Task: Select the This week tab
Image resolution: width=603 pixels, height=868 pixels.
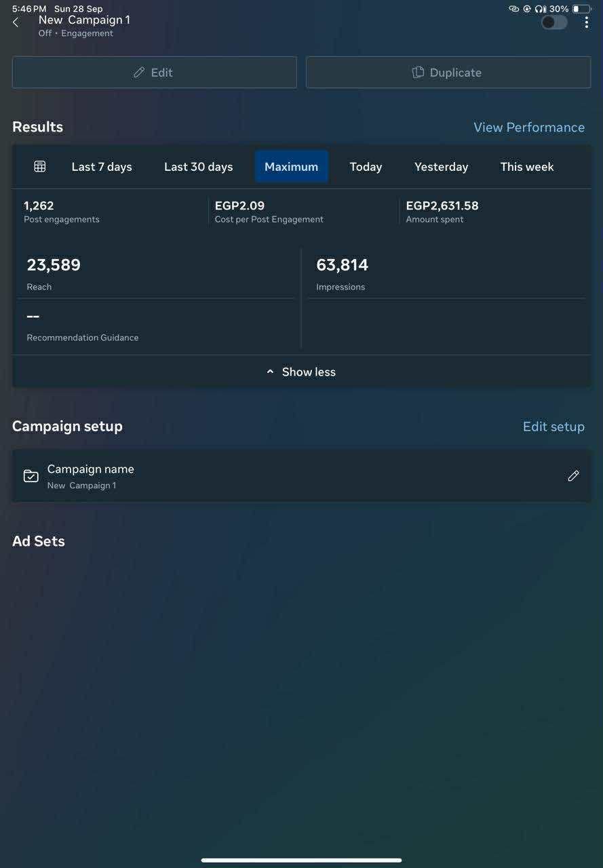Action: pos(526,167)
